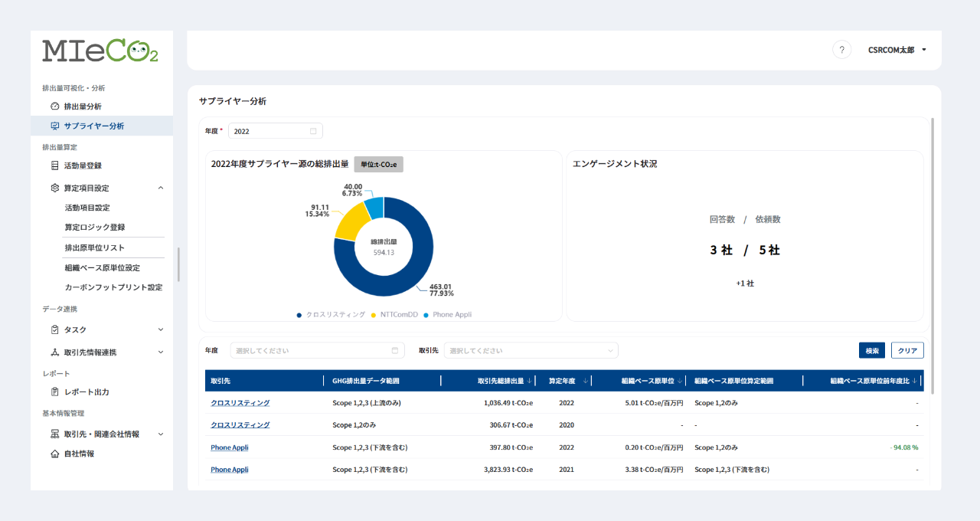This screenshot has width=980, height=521.
Task: Open クロスリスティング link in 2020 row
Action: tap(240, 425)
